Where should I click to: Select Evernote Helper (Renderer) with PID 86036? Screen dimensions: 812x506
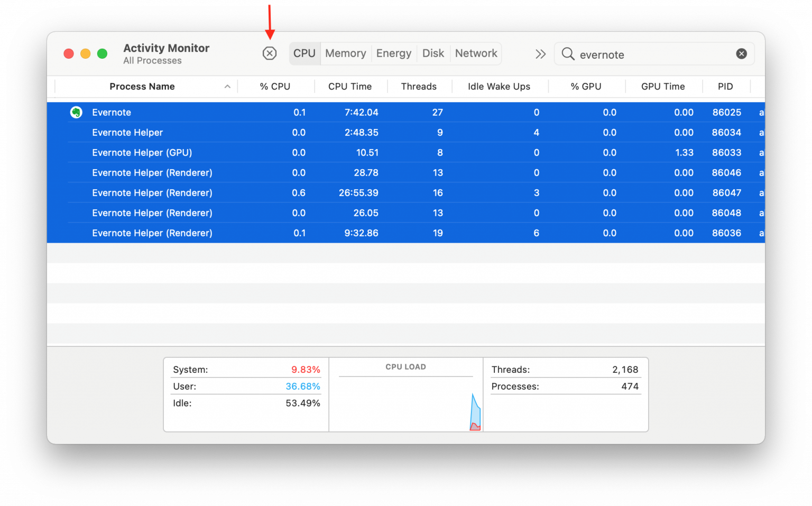[406, 233]
